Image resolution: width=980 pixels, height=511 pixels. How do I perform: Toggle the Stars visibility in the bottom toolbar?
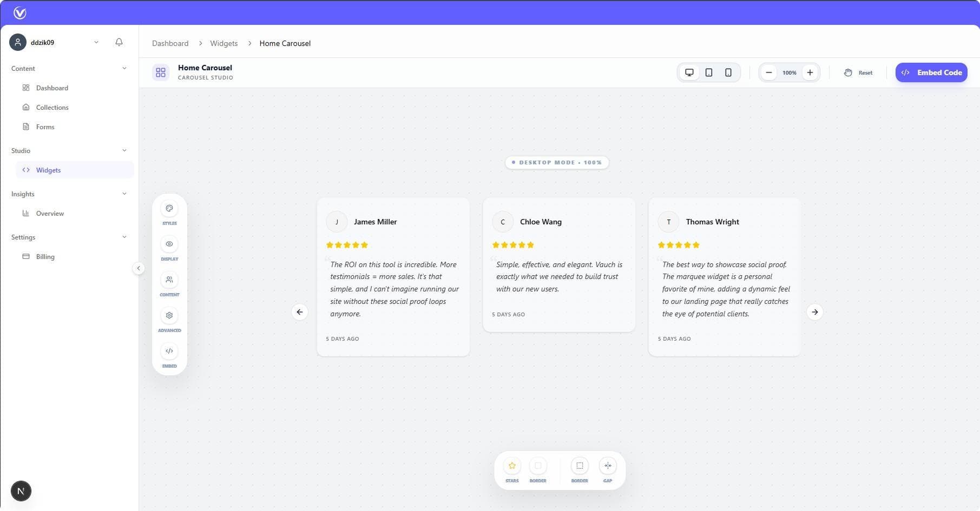tap(511, 465)
